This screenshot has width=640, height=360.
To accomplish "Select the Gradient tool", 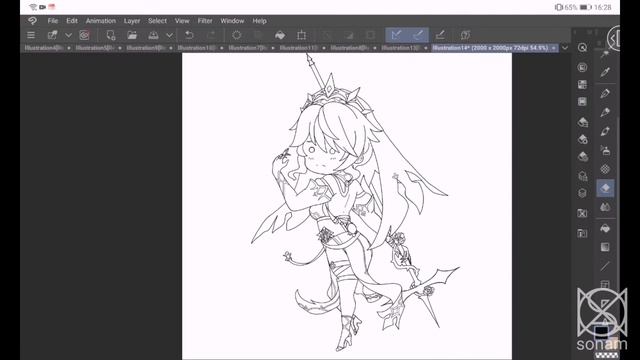I will pyautogui.click(x=605, y=247).
